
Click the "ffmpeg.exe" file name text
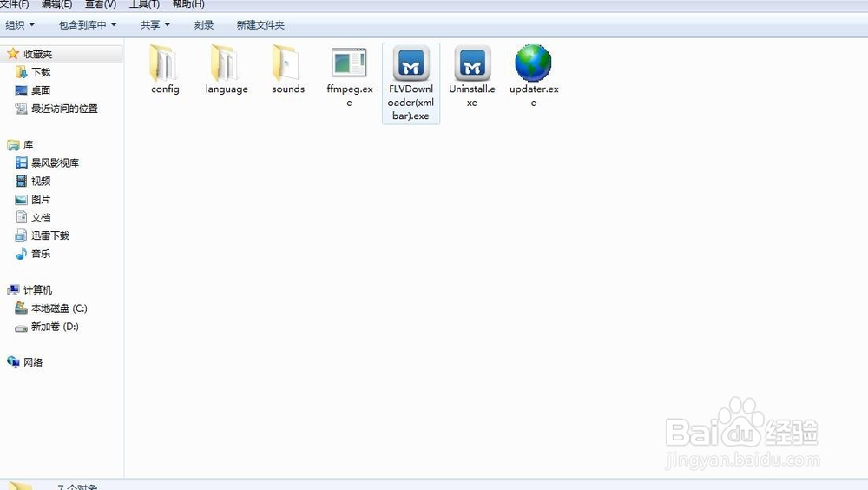pyautogui.click(x=349, y=96)
